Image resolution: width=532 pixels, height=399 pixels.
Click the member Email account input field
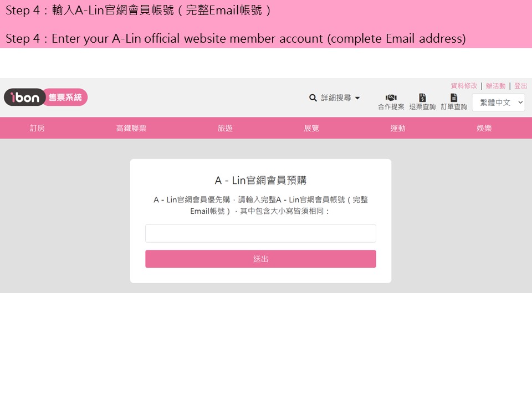260,233
